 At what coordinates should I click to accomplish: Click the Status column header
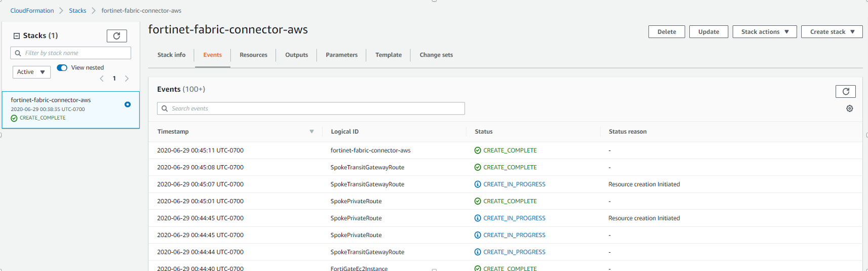484,132
